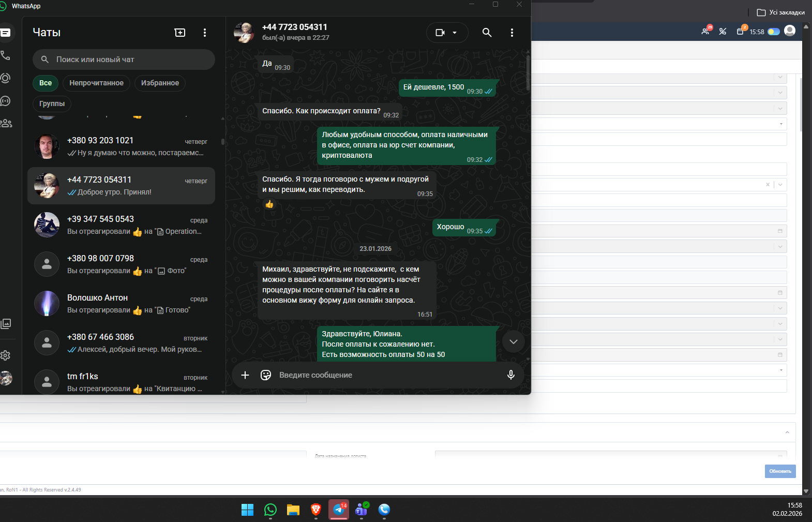
Task: Select the Все chat filter
Action: [x=46, y=83]
